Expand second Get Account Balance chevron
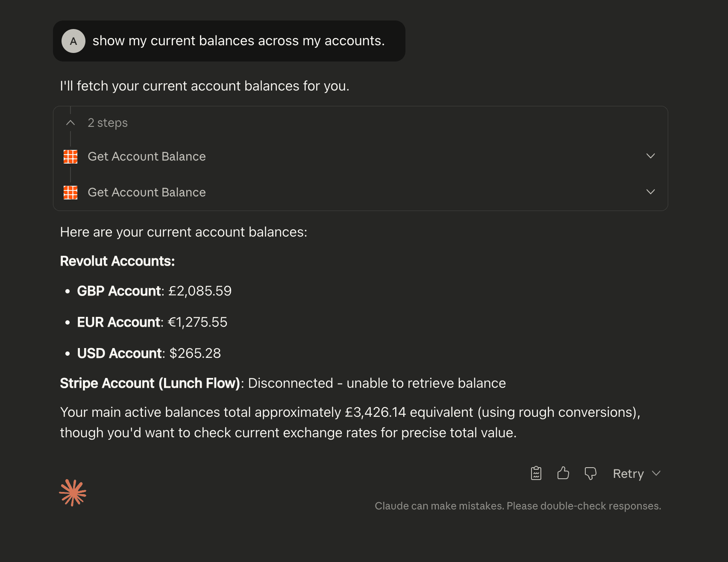The height and width of the screenshot is (562, 728). (650, 192)
